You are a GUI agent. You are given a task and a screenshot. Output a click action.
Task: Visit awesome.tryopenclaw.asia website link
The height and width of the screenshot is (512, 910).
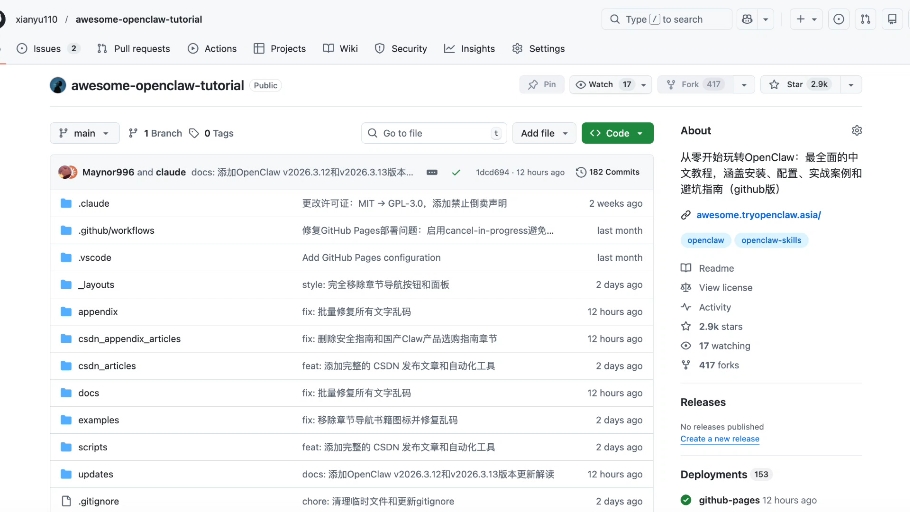click(759, 215)
